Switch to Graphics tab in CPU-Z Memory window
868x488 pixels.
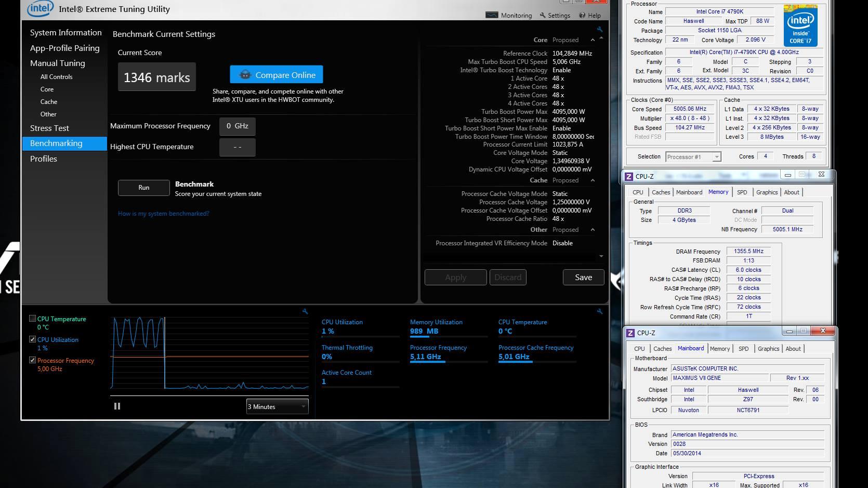click(x=767, y=192)
